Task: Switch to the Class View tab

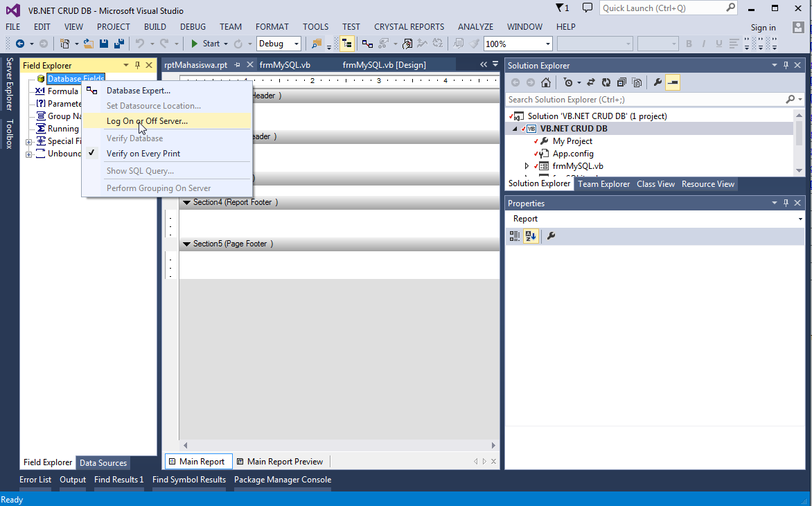Action: point(655,184)
